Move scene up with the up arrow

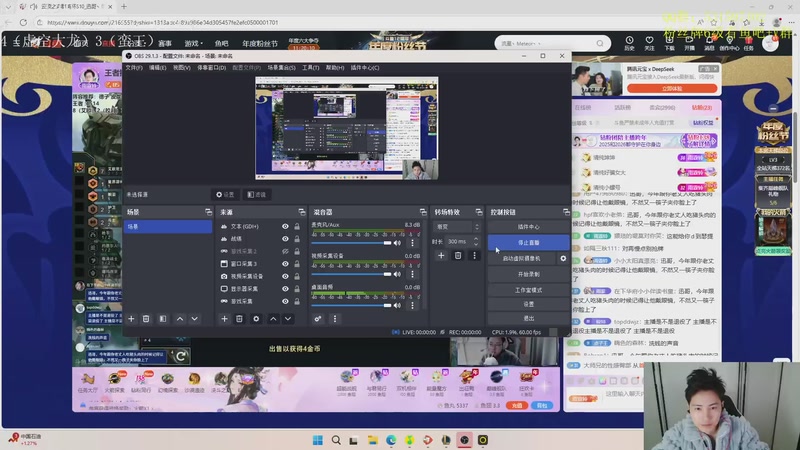[x=180, y=319]
